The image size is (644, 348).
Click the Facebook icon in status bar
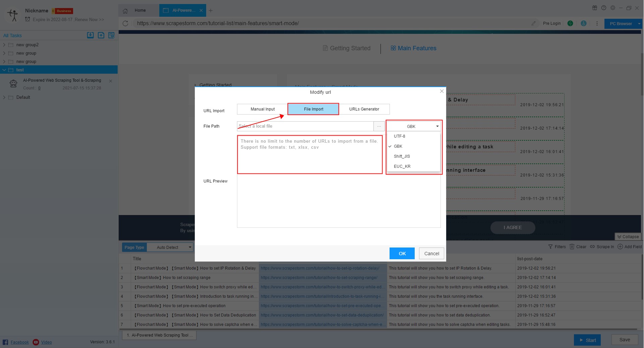(5, 342)
